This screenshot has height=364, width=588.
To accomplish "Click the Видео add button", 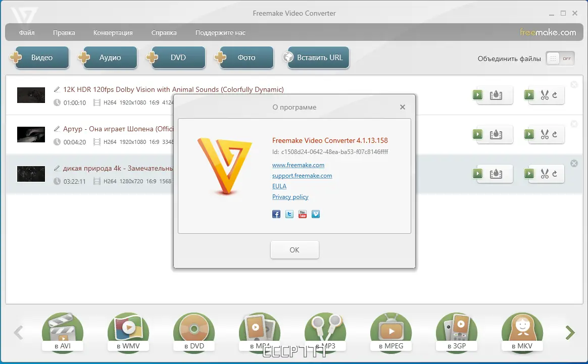I will tap(39, 58).
